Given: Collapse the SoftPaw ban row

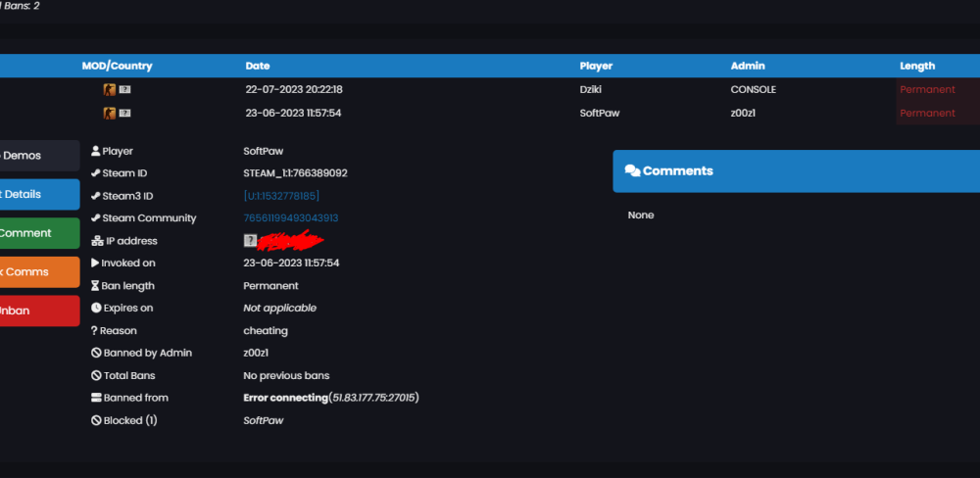Looking at the screenshot, I should click(x=490, y=113).
